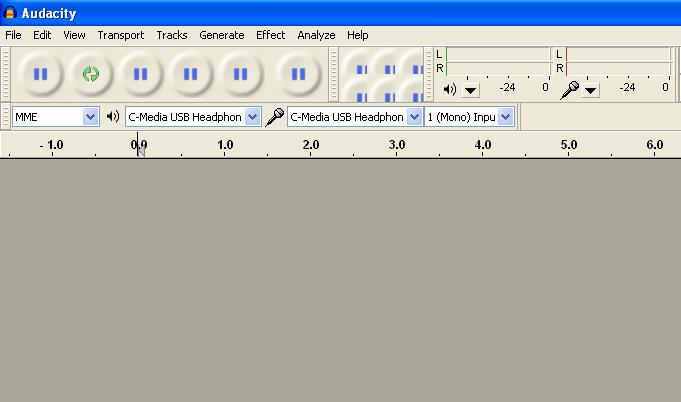Open the Edit menu

click(x=42, y=35)
